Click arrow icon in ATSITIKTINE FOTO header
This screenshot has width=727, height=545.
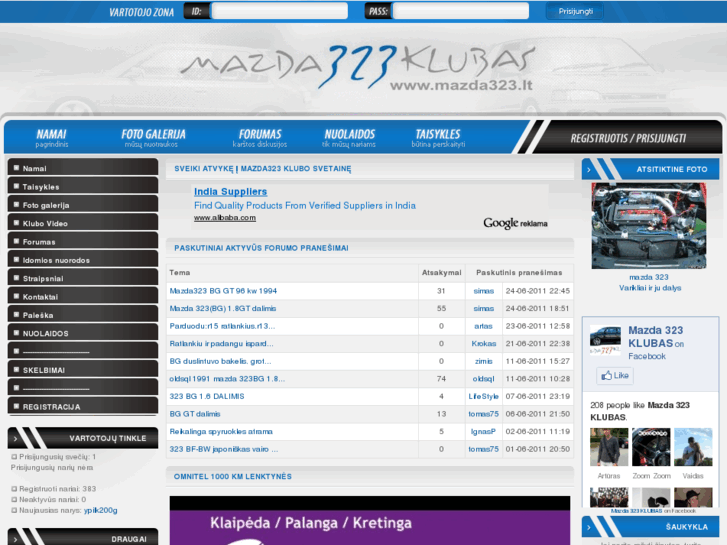pyautogui.click(x=589, y=170)
